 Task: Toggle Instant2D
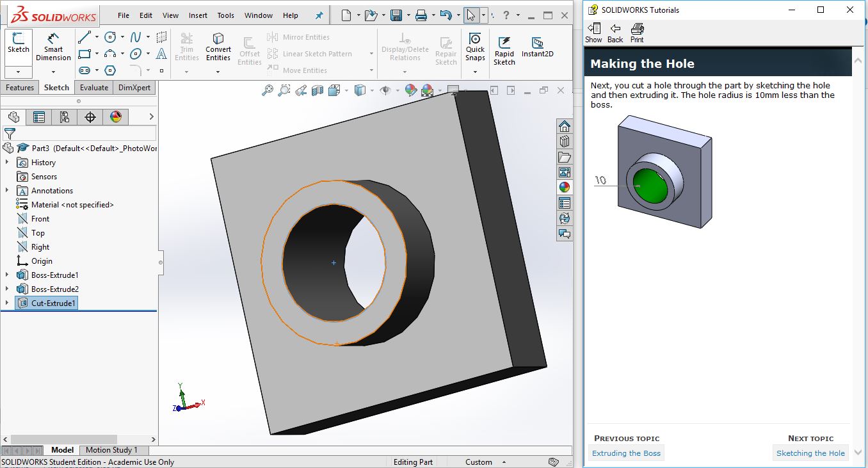[538, 47]
